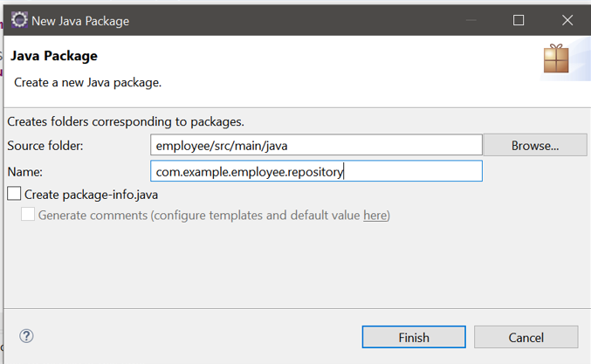Viewport: 591px width, 364px height.
Task: Toggle the Generate comments checkbox
Action: pyautogui.click(x=28, y=214)
